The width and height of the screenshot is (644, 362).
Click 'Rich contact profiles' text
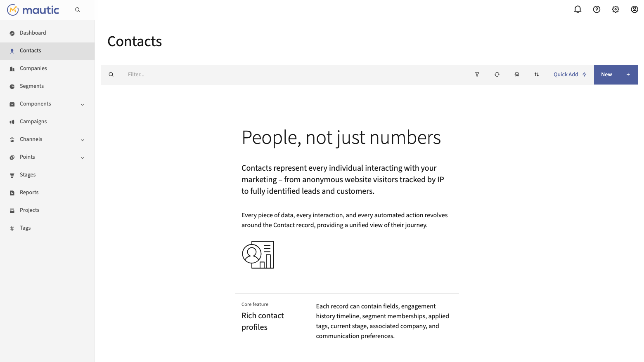tap(263, 321)
